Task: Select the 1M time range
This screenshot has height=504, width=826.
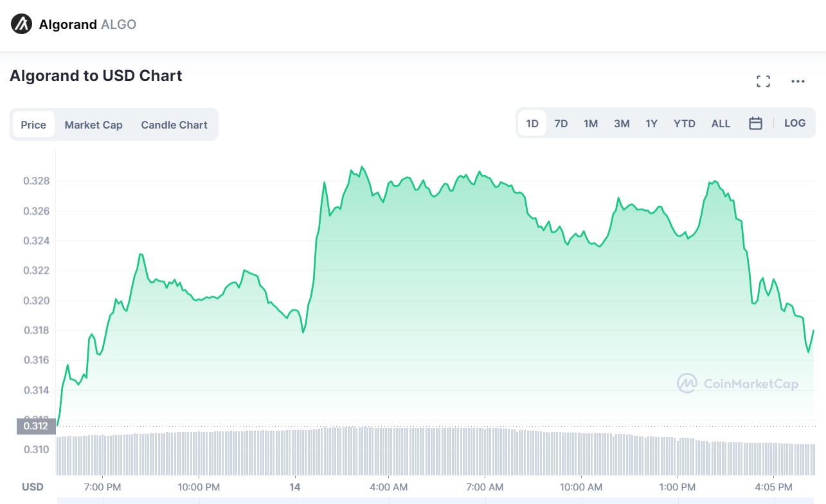Action: click(591, 123)
